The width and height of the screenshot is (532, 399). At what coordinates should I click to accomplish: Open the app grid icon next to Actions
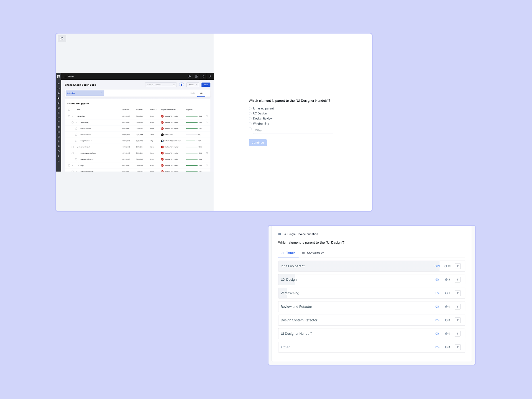pos(65,76)
